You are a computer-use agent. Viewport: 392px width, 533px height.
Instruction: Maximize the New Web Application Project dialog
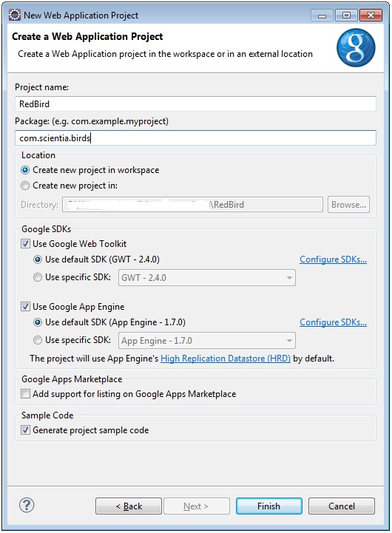[x=346, y=16]
